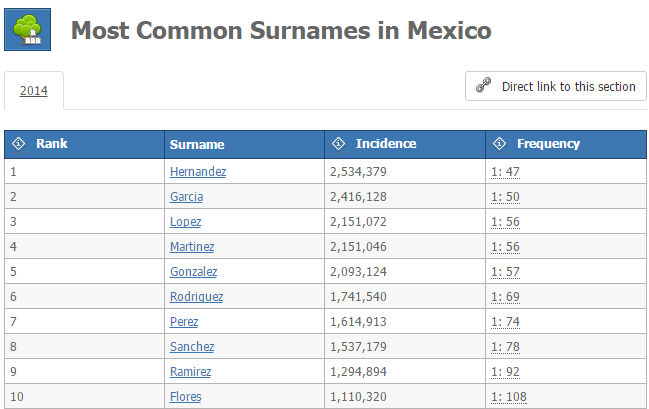The width and height of the screenshot is (649, 409).
Task: Click frequency value 1: 69
Action: point(505,297)
